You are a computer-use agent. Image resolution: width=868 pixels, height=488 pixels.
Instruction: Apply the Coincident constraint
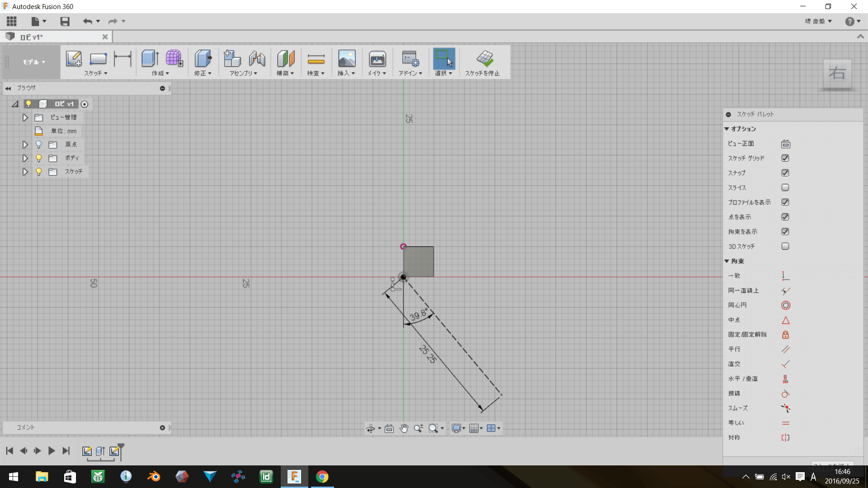pyautogui.click(x=786, y=276)
